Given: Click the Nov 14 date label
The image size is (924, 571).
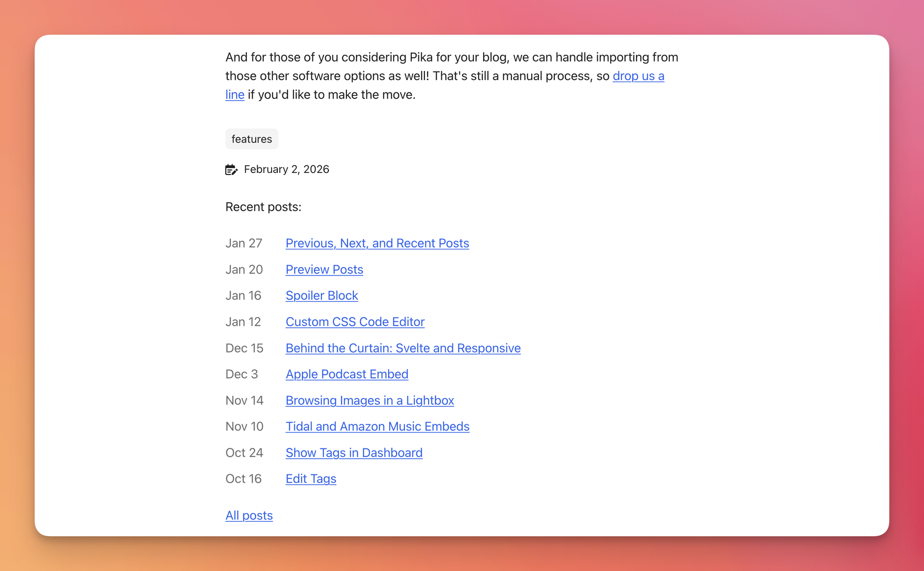Looking at the screenshot, I should (244, 400).
